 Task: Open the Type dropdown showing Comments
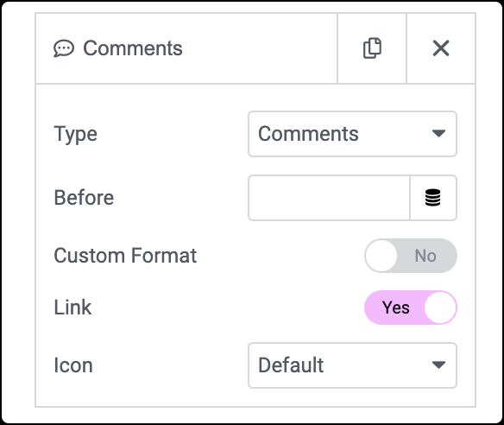pyautogui.click(x=352, y=134)
